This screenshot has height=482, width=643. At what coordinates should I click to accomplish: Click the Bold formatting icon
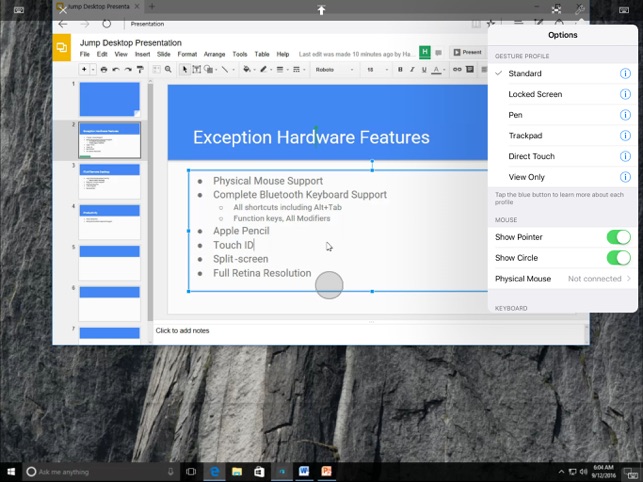[x=400, y=70]
